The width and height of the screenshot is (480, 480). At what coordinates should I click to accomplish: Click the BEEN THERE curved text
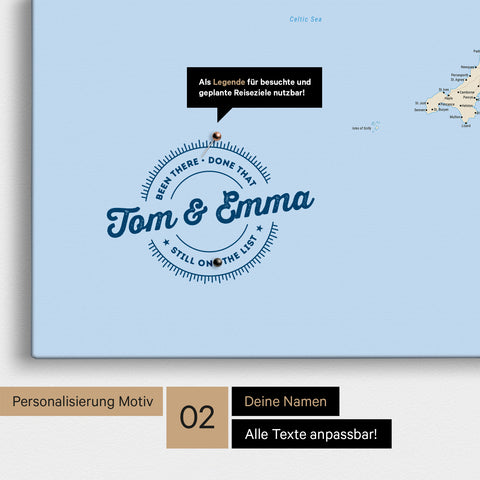177,178
